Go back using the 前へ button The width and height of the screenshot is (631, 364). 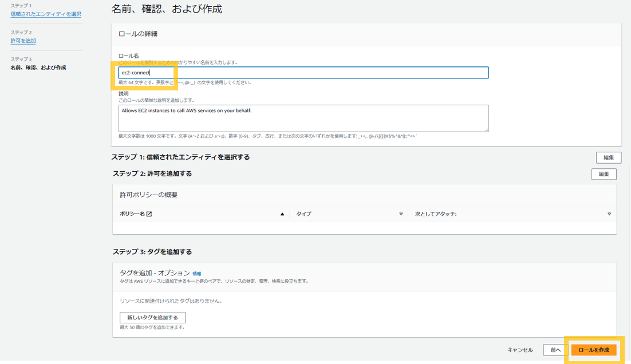555,350
